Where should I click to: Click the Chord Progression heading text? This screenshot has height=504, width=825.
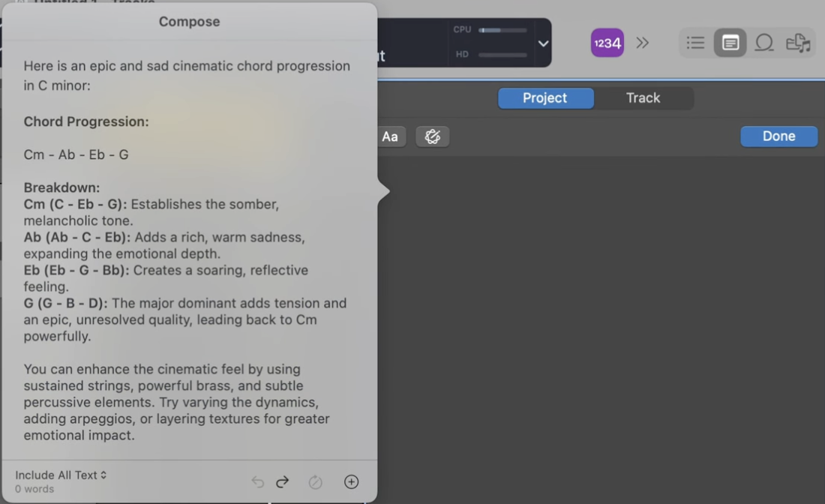86,121
